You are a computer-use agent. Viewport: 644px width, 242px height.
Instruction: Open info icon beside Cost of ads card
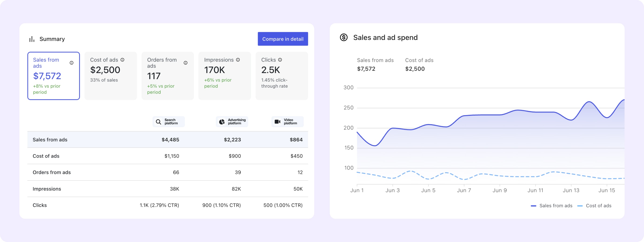(123, 60)
